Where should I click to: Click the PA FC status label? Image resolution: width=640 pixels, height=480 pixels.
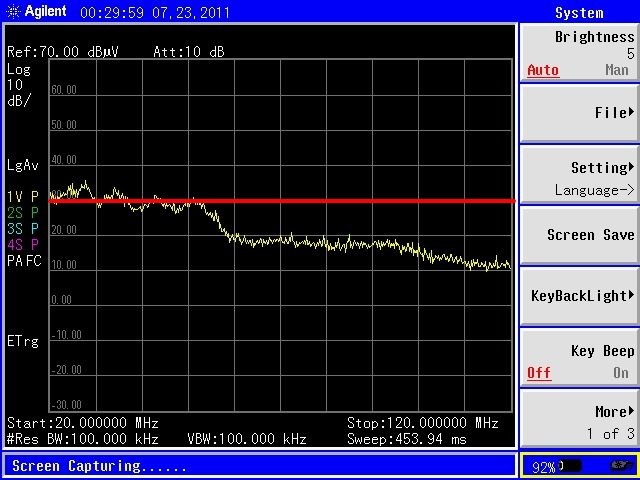point(24,260)
